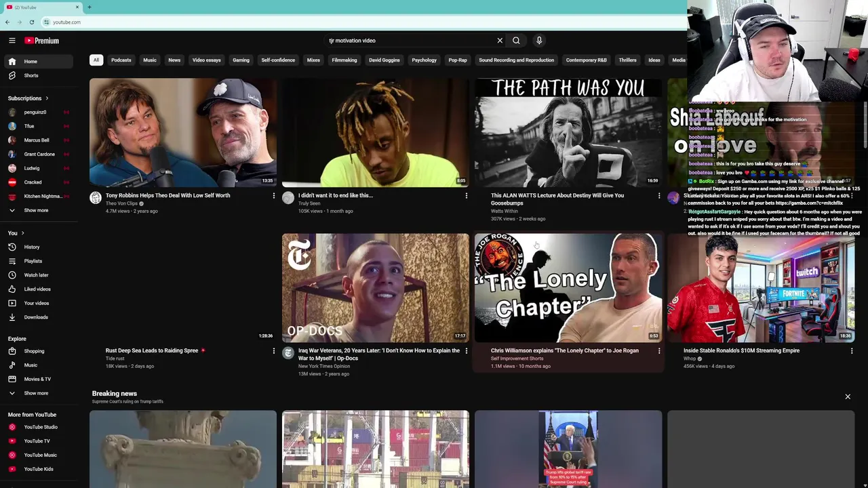Select the All filter chip
868x488 pixels.
pos(96,60)
